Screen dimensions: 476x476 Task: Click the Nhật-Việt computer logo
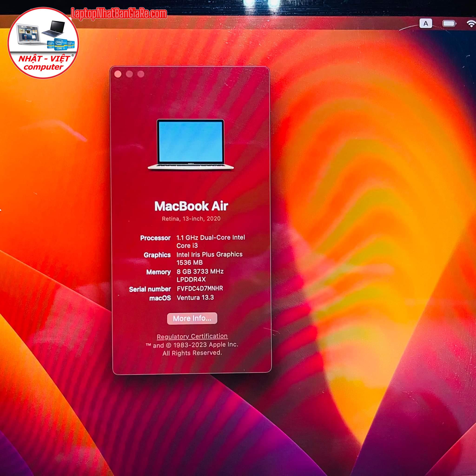(x=43, y=43)
